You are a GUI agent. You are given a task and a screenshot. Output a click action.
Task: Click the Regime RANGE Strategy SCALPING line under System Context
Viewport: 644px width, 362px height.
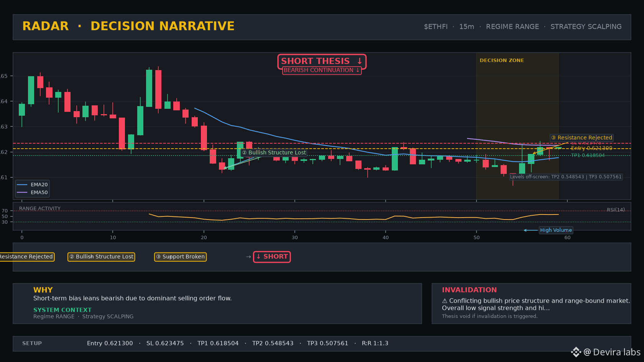[x=84, y=316]
